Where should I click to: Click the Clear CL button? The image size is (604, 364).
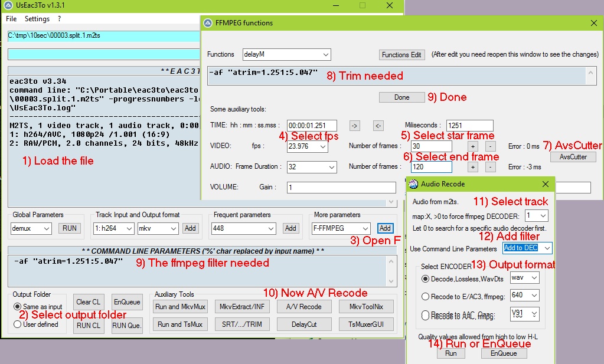click(x=88, y=302)
